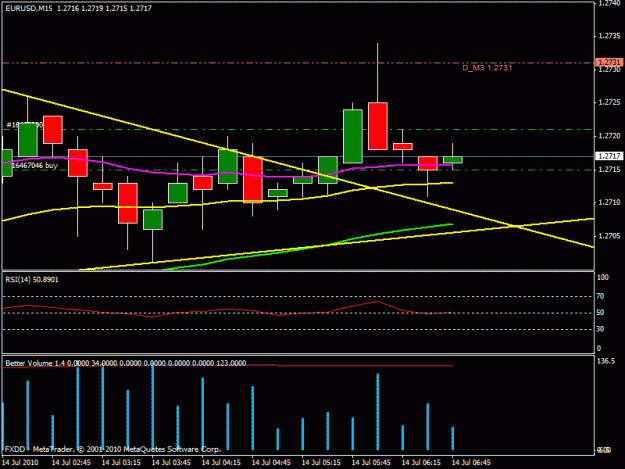Click the 1.2720 price scale label
Screen dimensions: 625x469
(x=609, y=136)
